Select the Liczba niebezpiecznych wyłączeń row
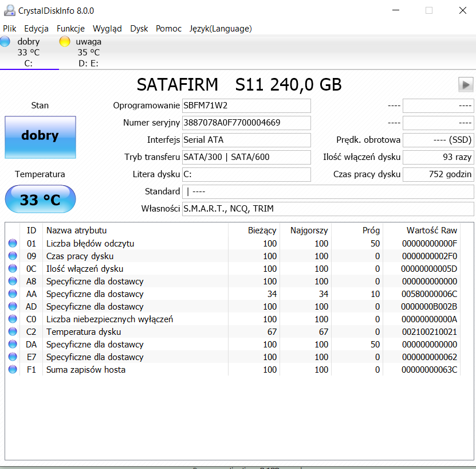476x469 pixels. click(x=233, y=319)
